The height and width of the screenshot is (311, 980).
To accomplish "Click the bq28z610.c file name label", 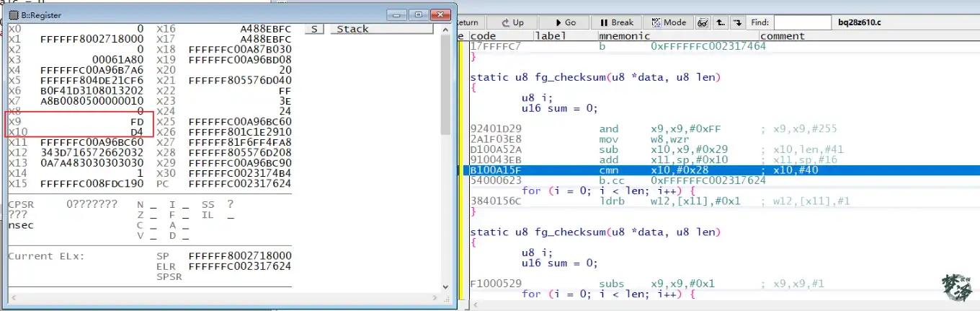I will pyautogui.click(x=860, y=22).
